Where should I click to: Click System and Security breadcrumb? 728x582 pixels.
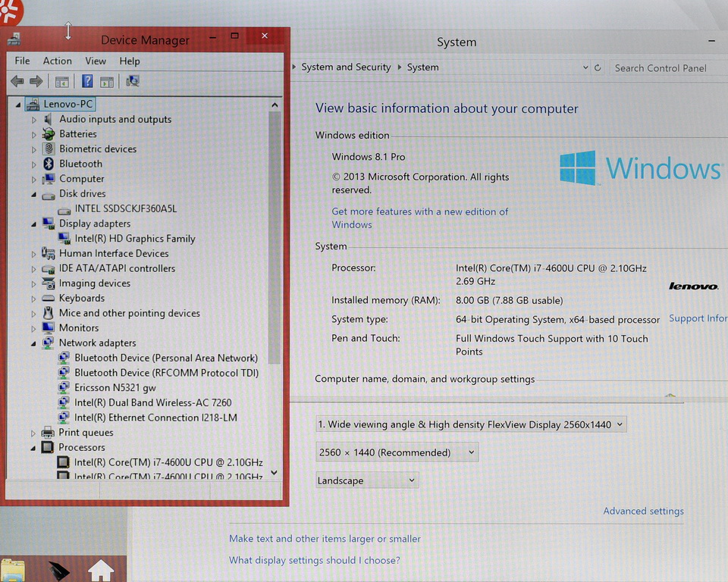346,67
